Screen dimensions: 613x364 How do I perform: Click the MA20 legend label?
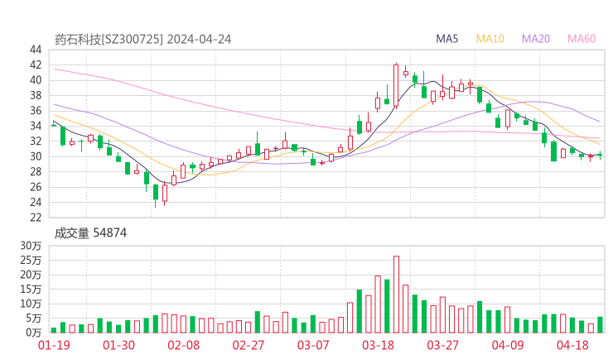(536, 39)
